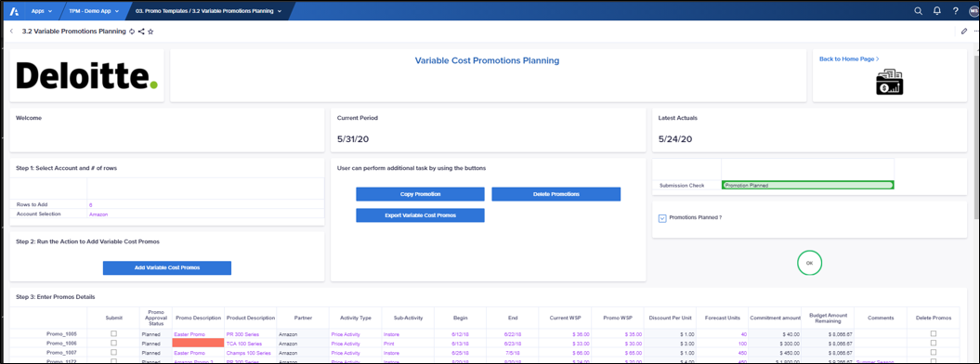Follow the Back to Home Page link
This screenshot has height=364, width=980.
click(849, 58)
